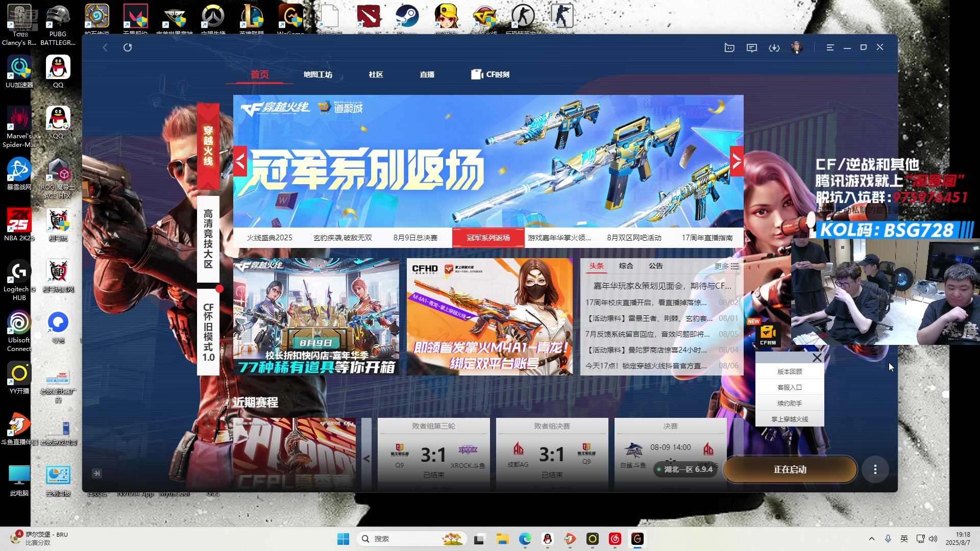Click the sidebar collapse arrow at bottom left

pos(96,473)
